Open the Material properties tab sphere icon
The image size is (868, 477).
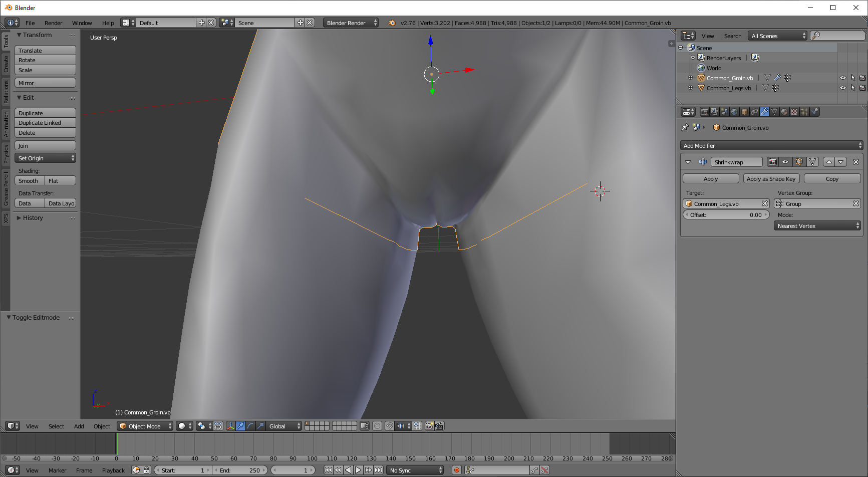pyautogui.click(x=784, y=112)
